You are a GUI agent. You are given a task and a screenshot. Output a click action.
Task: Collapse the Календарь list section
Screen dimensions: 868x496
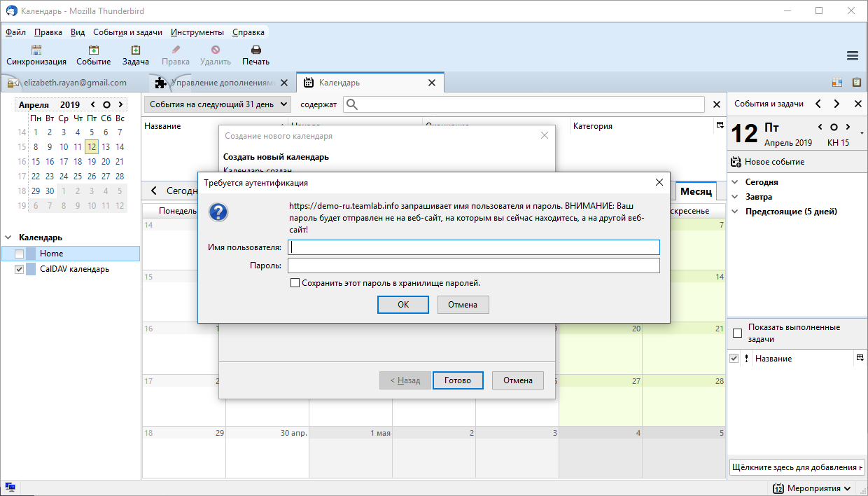pos(8,237)
